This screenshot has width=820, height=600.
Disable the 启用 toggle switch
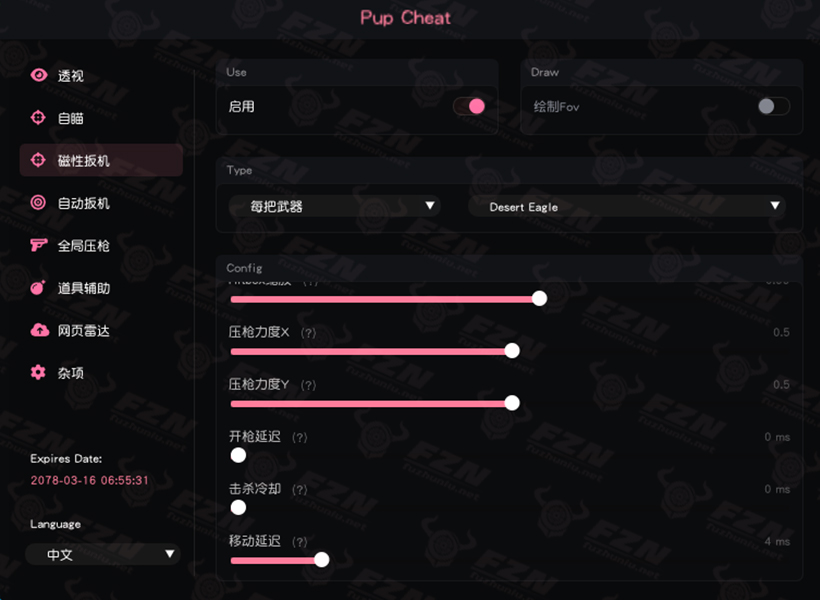469,106
